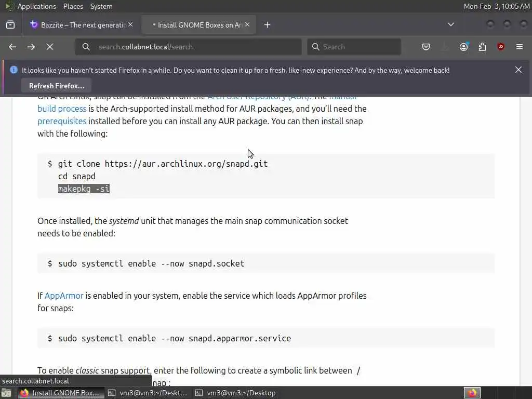Open the build process link
The height and width of the screenshot is (399, 532).
tap(62, 109)
